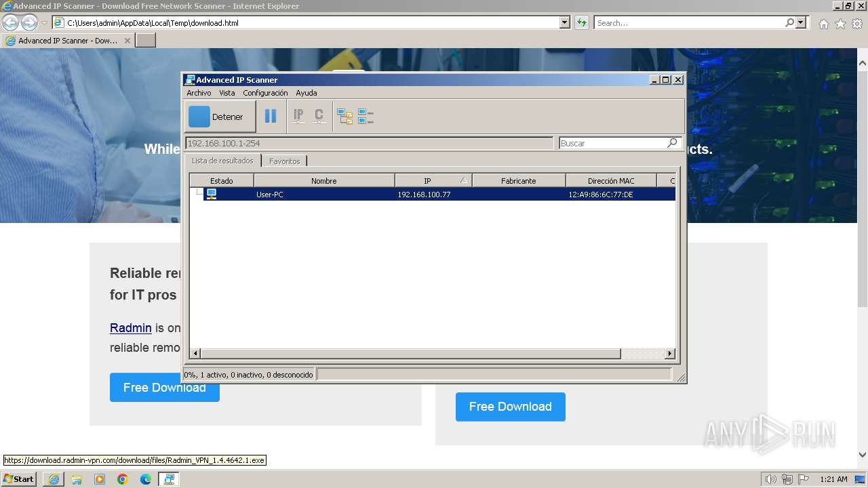The width and height of the screenshot is (868, 488).
Task: Click the right Free Download button
Action: click(511, 407)
